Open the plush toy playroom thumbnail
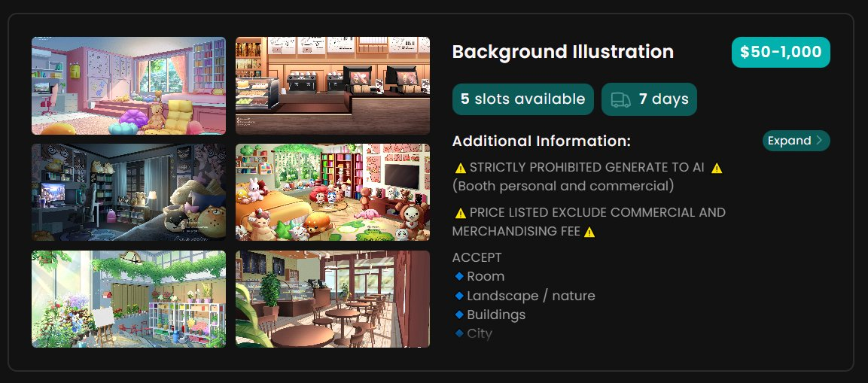The width and height of the screenshot is (868, 383). click(x=333, y=192)
